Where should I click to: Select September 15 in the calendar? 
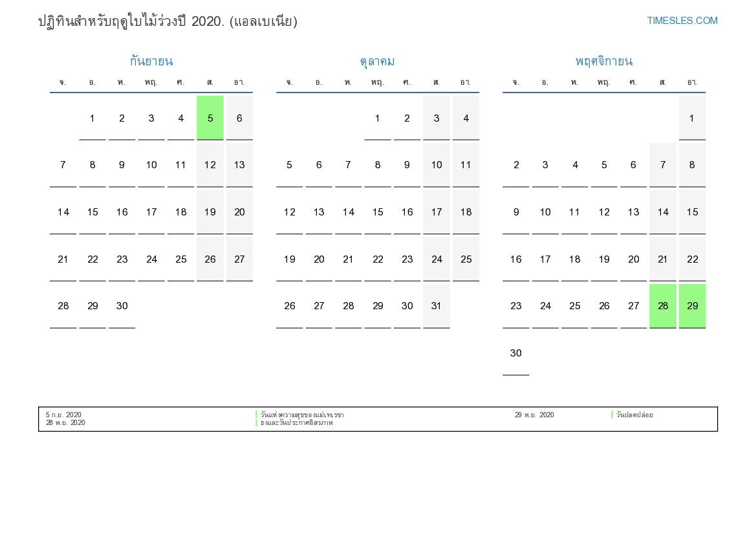pos(92,212)
